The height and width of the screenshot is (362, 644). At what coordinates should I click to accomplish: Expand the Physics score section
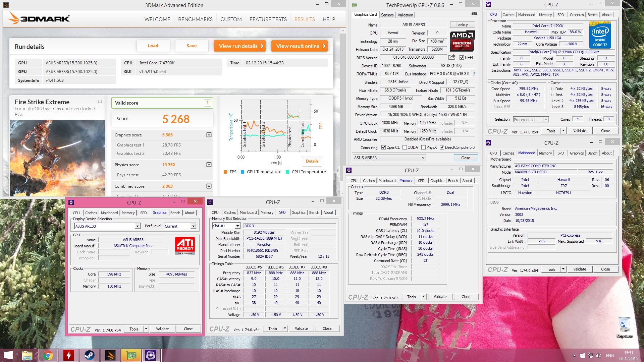pos(209,165)
